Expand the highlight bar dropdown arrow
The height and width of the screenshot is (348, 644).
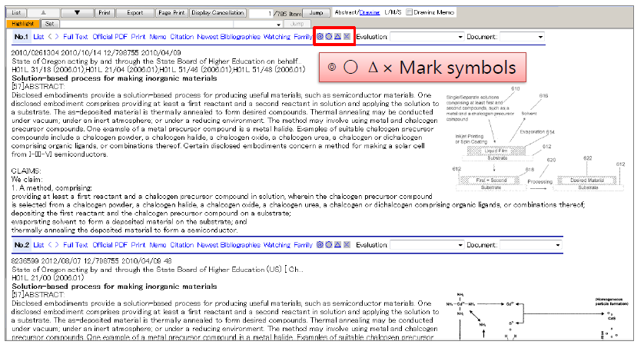tap(278, 25)
